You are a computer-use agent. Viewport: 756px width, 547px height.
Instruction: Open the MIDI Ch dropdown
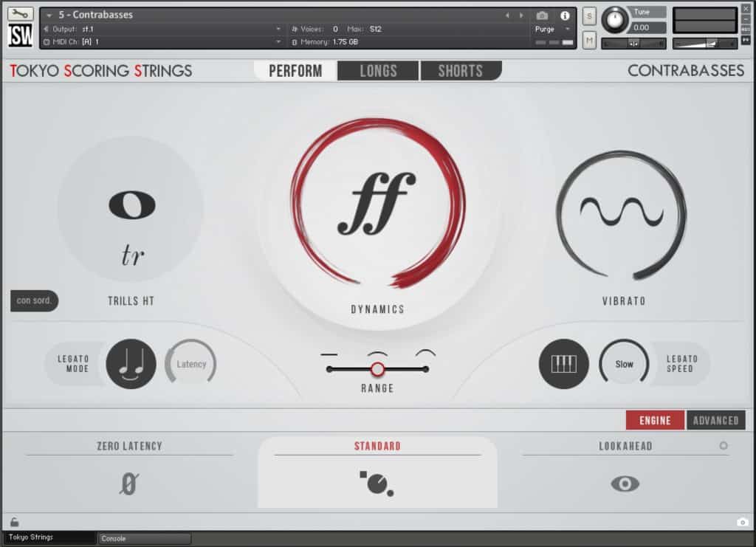(162, 42)
